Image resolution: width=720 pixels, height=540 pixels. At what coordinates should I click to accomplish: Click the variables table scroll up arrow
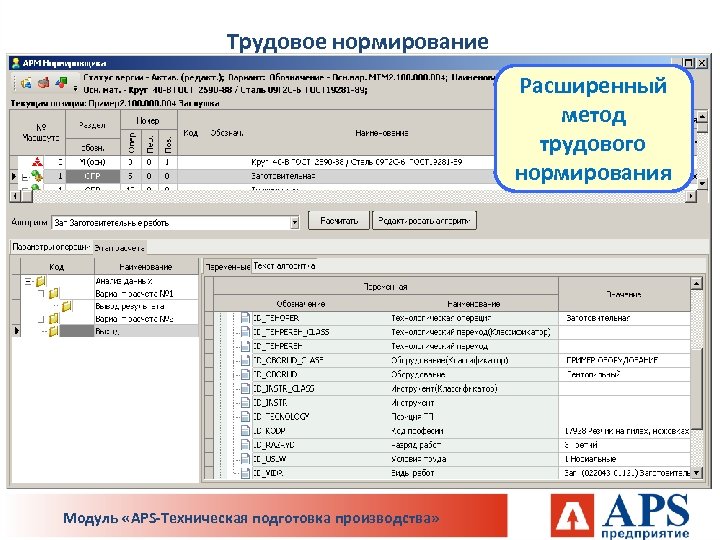[696, 284]
